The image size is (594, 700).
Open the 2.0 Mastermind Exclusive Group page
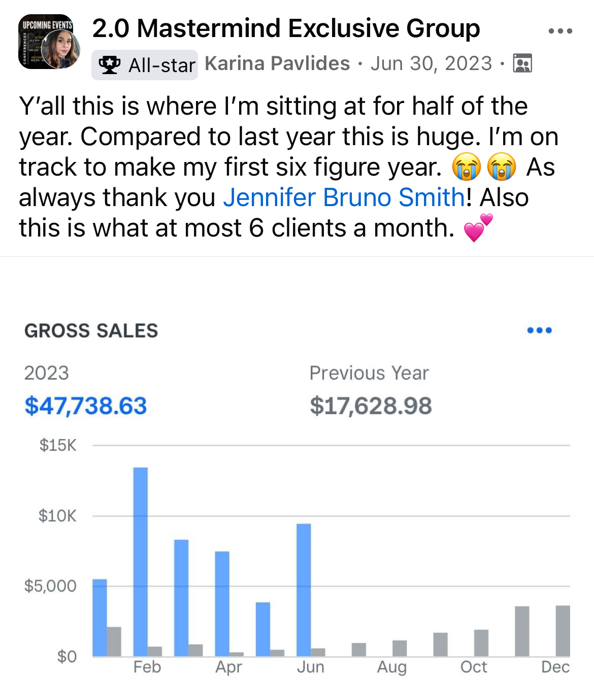point(286,28)
